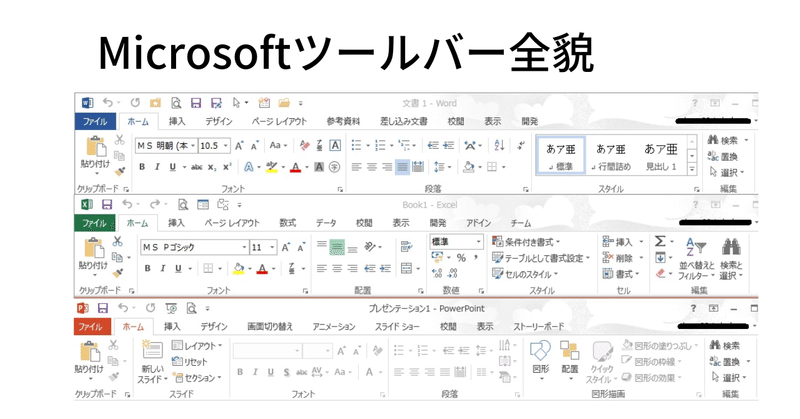Toggle Bold in the Excel font group
This screenshot has height=419, width=800.
coord(147,268)
